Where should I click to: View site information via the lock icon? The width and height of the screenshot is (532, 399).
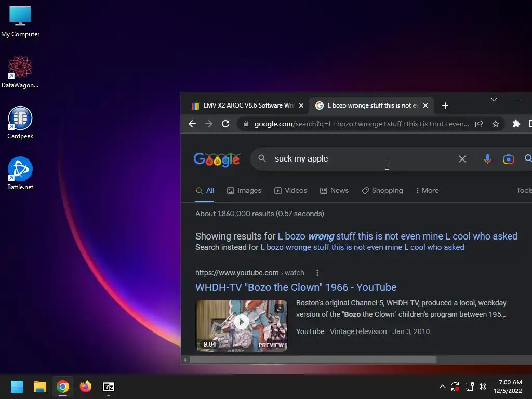[246, 124]
